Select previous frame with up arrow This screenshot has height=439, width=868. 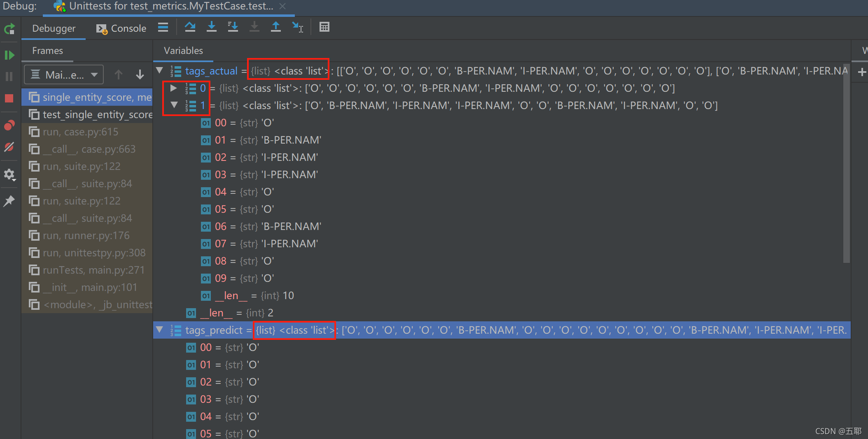pos(119,74)
